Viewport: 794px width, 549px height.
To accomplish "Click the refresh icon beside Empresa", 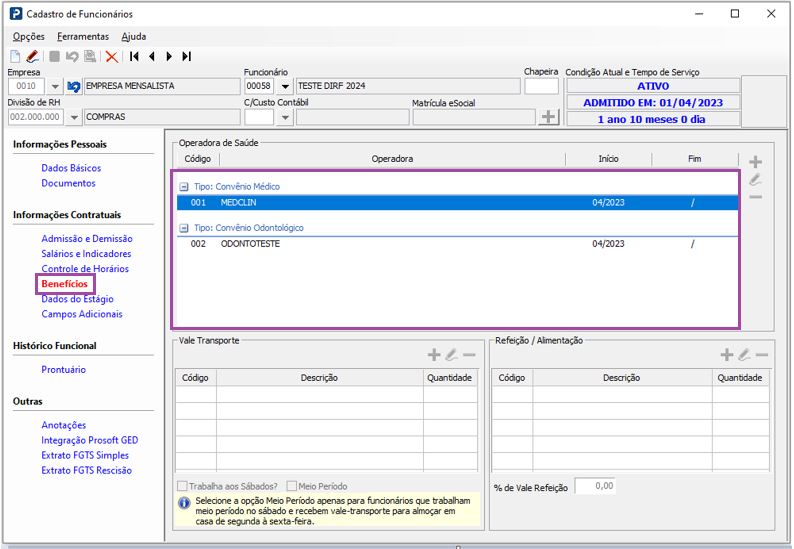I will (73, 87).
